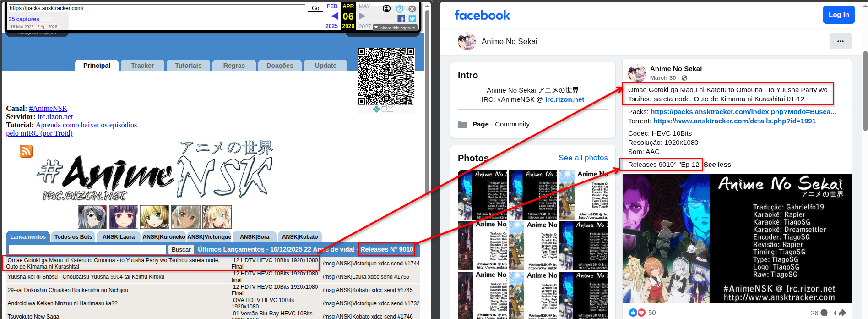This screenshot has height=319, width=868.
Task: Open the 35 captures link
Action: (24, 19)
